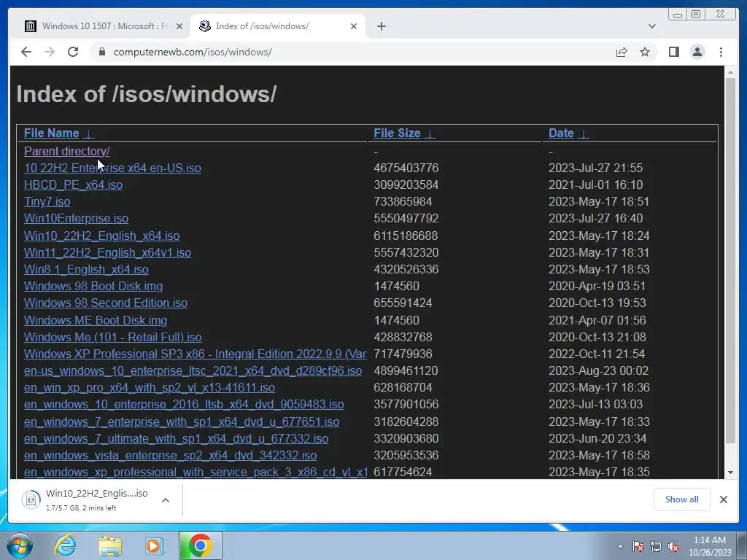The image size is (747, 560).
Task: Download HBCD_PE_x64.iso
Action: click(74, 184)
